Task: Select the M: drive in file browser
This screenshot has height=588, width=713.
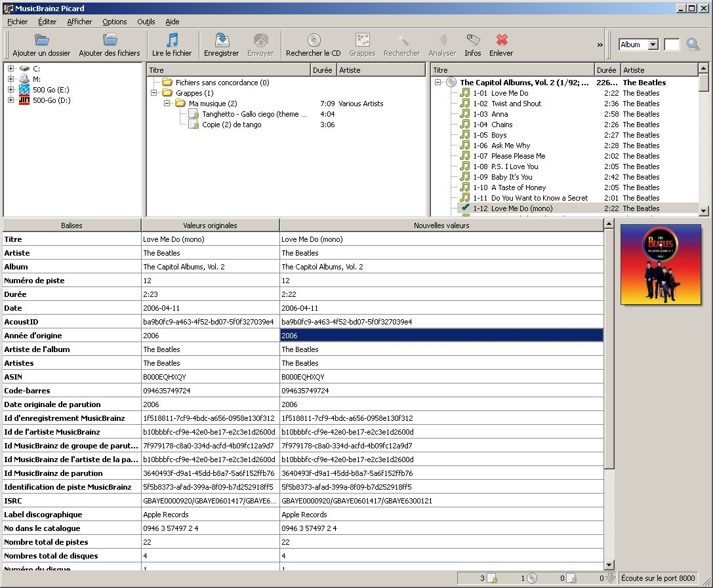Action: click(x=36, y=79)
